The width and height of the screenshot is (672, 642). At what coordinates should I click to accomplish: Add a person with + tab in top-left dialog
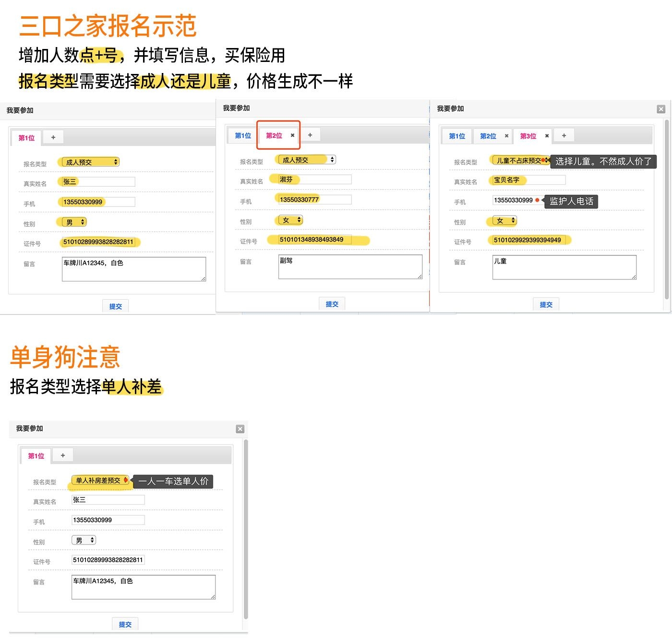point(53,137)
